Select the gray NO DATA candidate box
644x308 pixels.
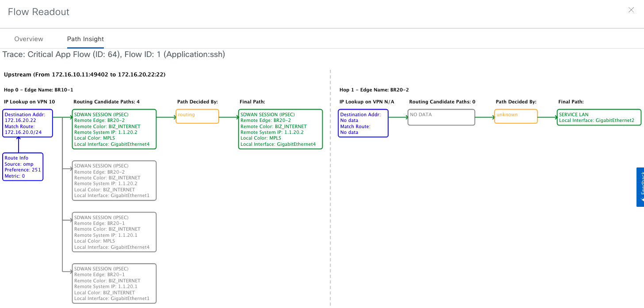tap(441, 118)
